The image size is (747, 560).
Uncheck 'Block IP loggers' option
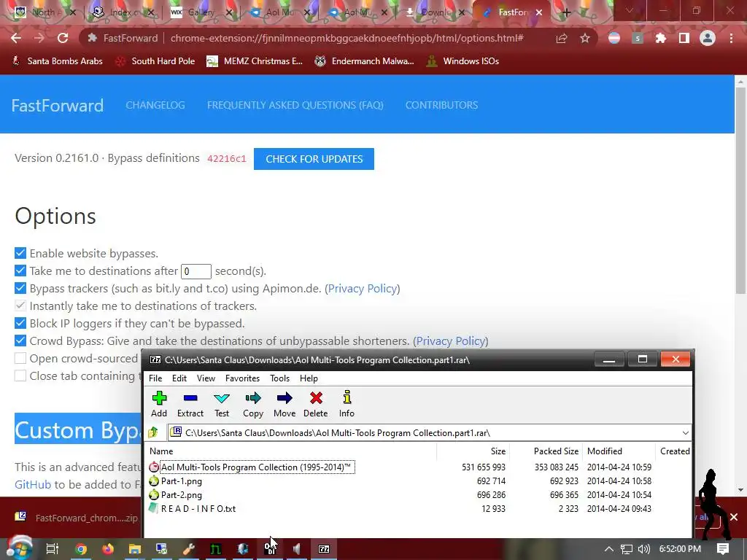pos(20,323)
